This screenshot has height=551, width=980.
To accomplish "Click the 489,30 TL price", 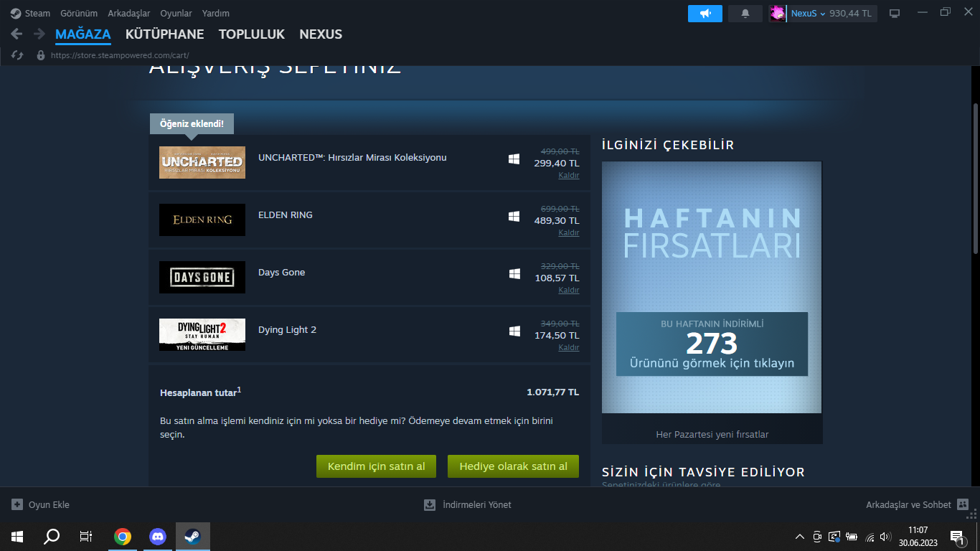I will pos(557,220).
